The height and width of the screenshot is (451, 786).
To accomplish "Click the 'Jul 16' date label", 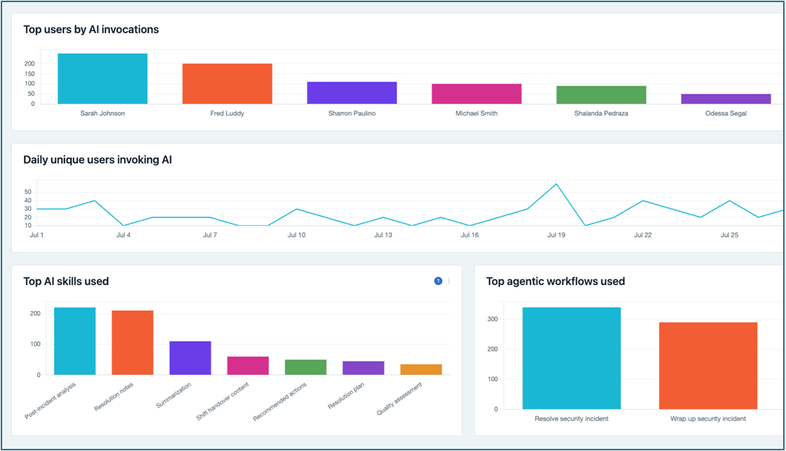I will point(470,235).
